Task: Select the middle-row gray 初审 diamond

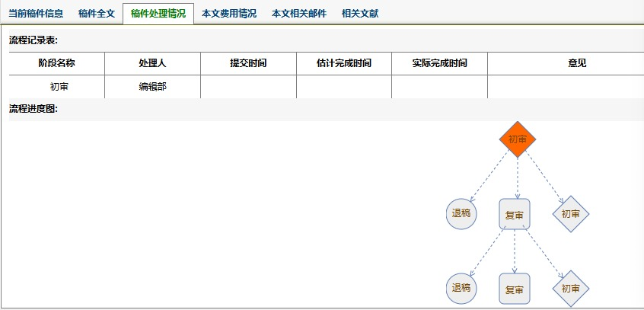Action: tap(571, 214)
